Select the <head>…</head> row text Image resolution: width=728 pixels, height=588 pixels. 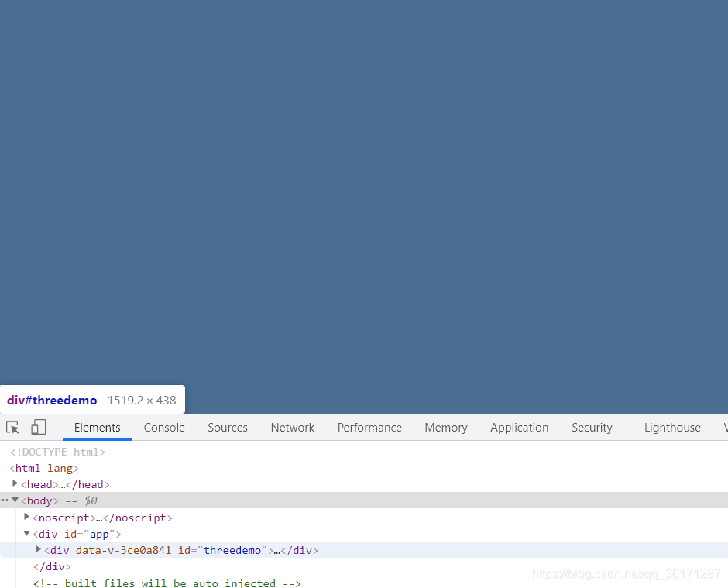pyautogui.click(x=66, y=484)
